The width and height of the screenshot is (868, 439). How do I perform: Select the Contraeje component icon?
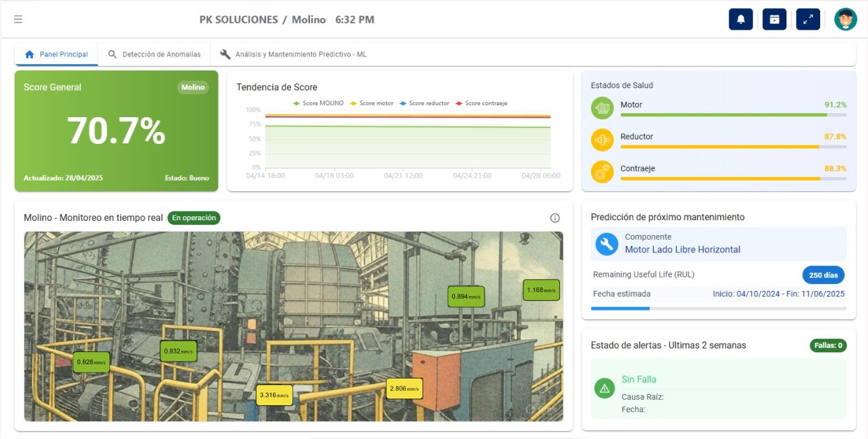coord(602,171)
